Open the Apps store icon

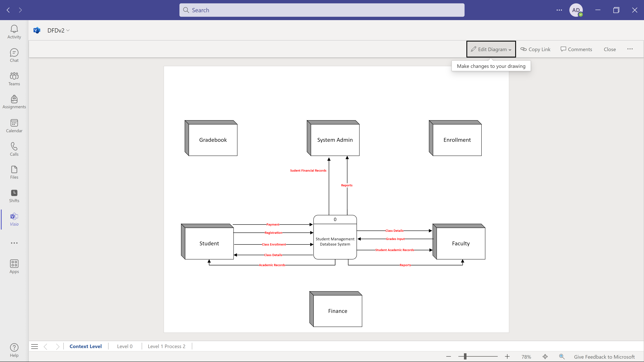tap(14, 267)
